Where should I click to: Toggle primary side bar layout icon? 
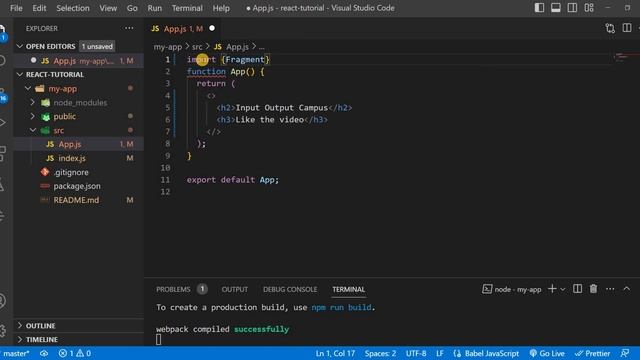pyautogui.click(x=539, y=8)
